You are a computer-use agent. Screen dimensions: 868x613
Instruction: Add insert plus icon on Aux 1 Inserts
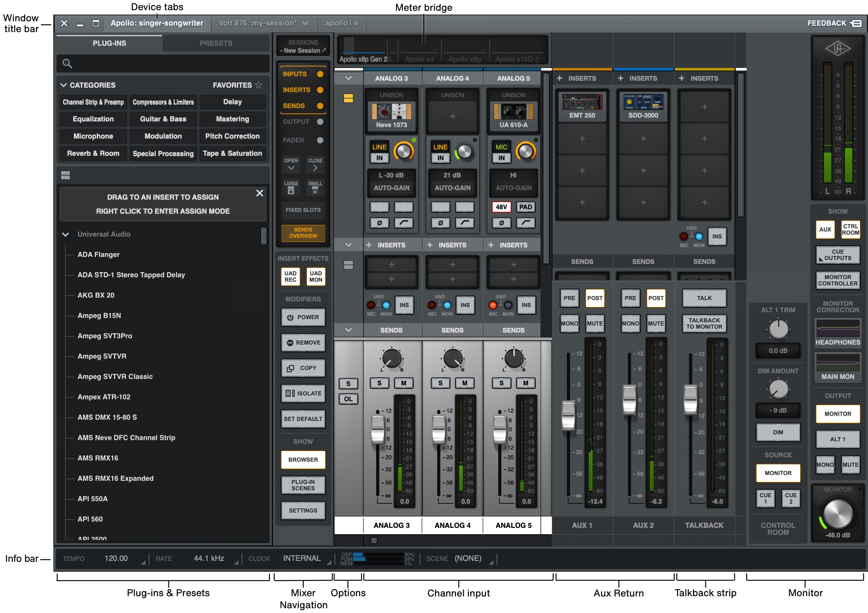[559, 78]
